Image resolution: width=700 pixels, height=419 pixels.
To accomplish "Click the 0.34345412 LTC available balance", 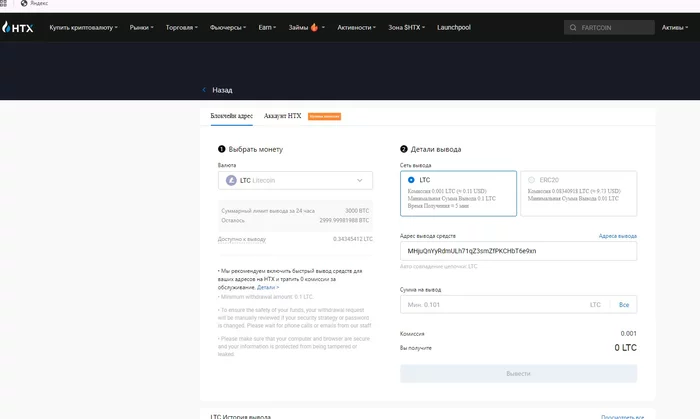I will [x=353, y=239].
